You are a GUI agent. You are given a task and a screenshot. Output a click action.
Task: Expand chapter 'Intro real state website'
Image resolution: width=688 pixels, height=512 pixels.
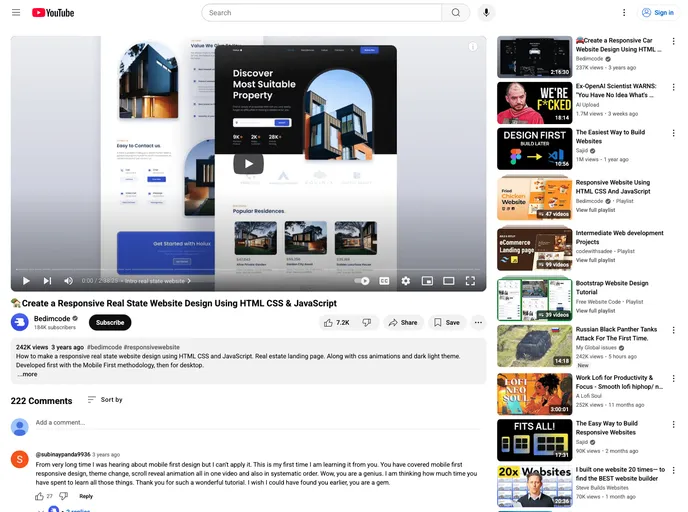tap(158, 281)
